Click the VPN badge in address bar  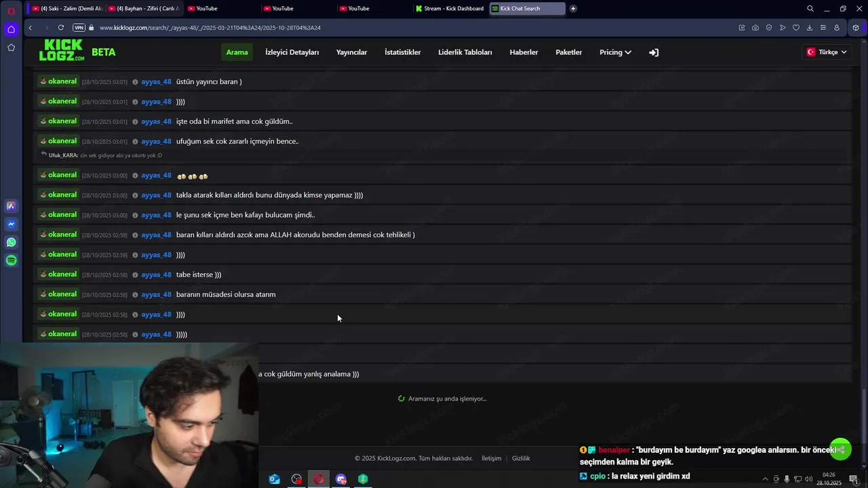click(x=79, y=28)
